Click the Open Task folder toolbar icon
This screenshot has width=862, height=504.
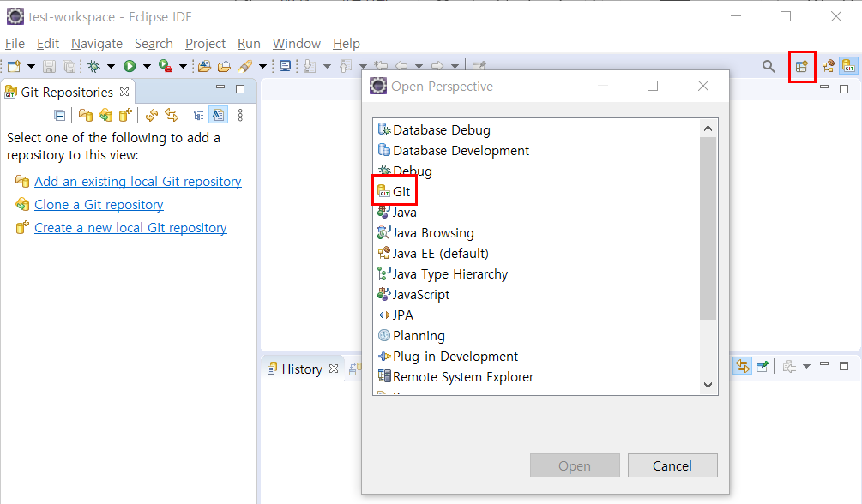(x=225, y=67)
